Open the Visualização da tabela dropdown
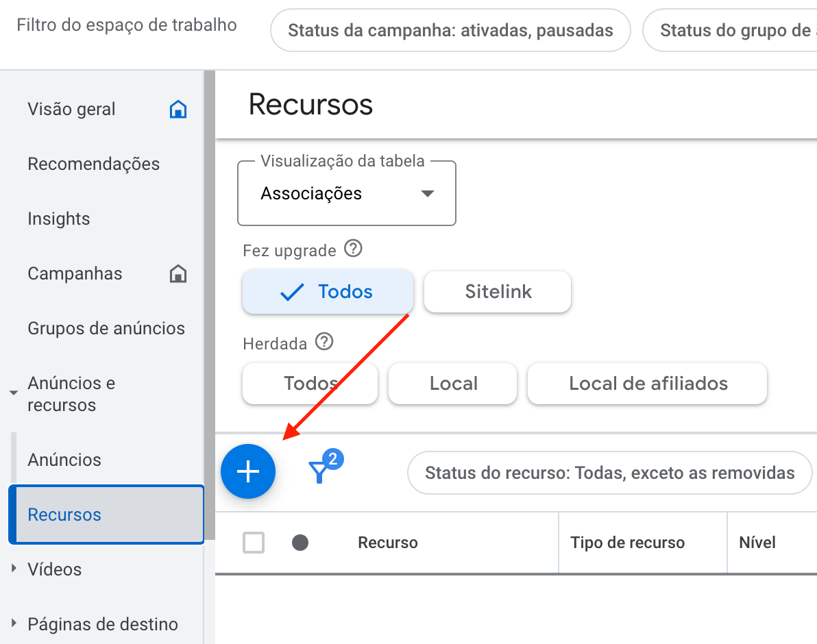This screenshot has width=817, height=644. (x=346, y=194)
